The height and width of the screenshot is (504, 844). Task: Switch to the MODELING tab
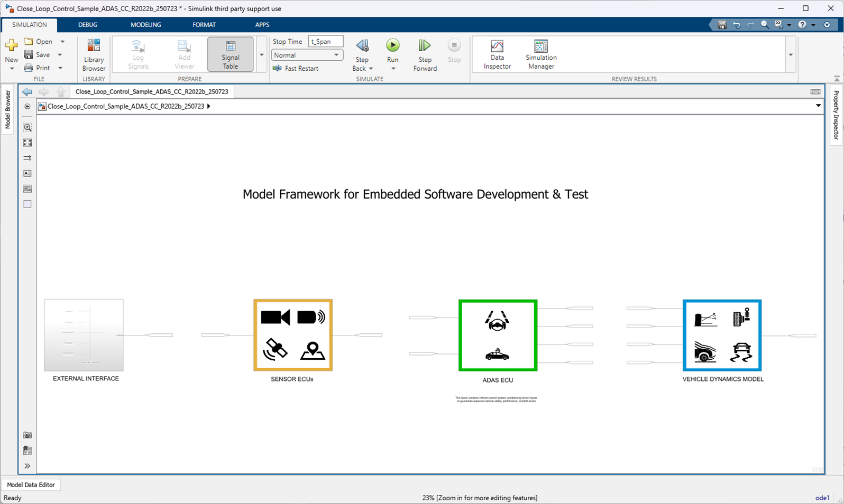click(146, 25)
